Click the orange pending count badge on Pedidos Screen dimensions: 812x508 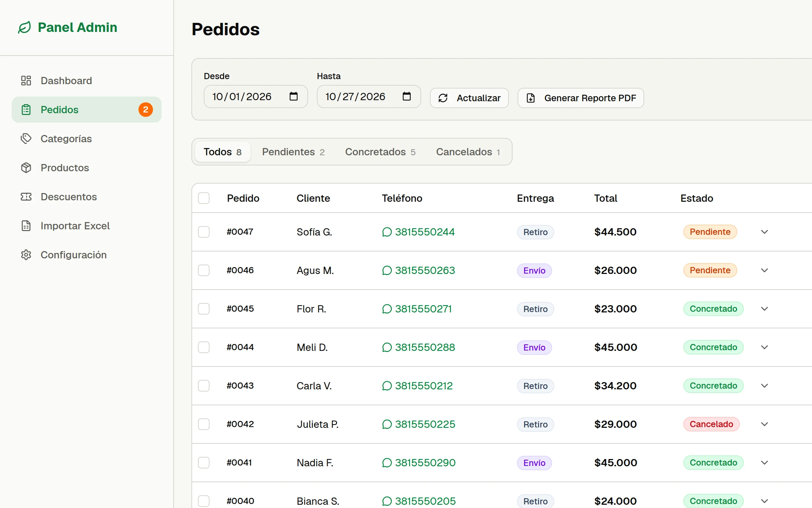146,110
